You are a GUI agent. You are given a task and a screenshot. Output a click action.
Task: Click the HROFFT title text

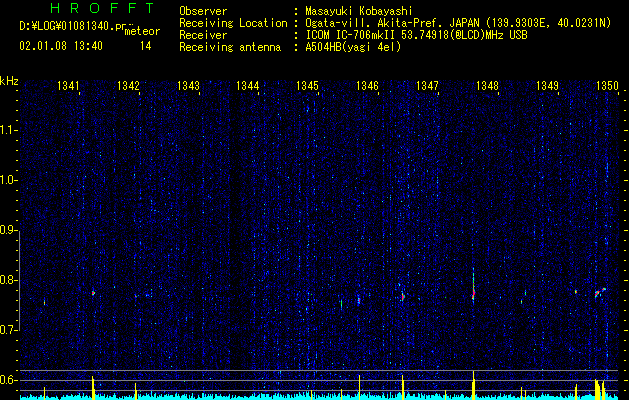(x=102, y=8)
